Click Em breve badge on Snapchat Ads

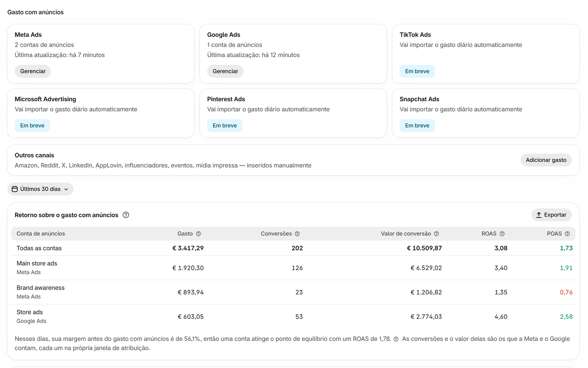(417, 126)
